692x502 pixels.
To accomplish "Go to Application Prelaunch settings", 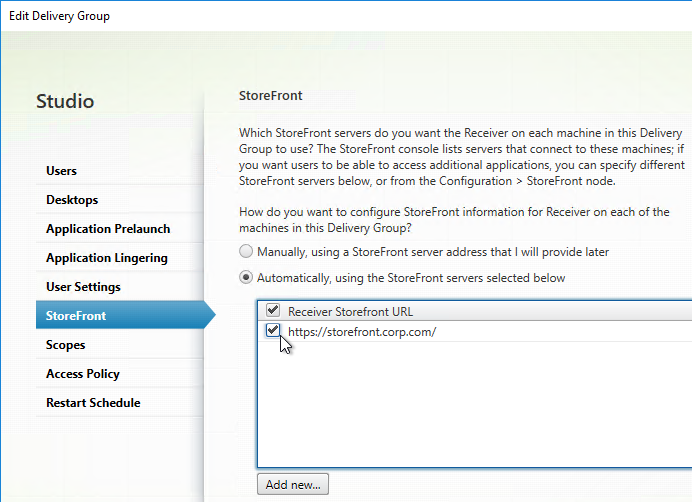I will coord(120,229).
